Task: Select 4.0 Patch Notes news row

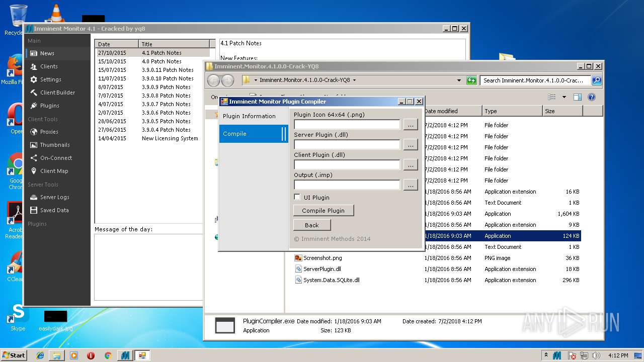Action: click(153, 61)
